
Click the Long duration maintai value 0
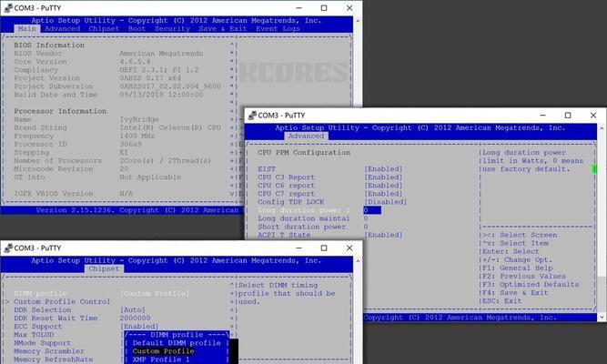[x=366, y=218]
